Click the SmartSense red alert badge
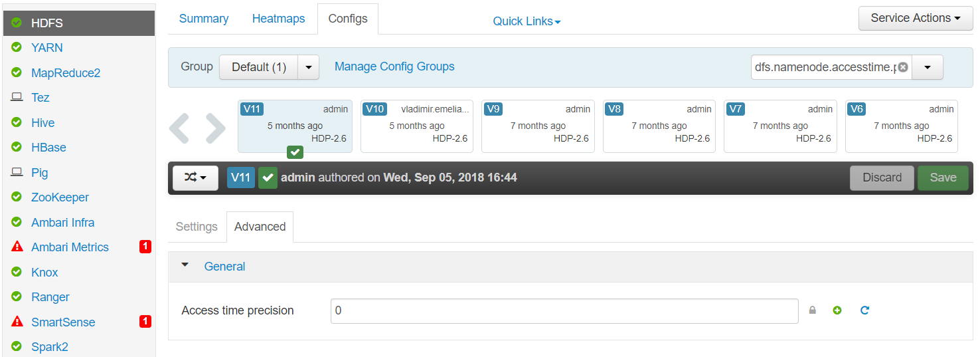This screenshot has height=357, width=980. (x=145, y=322)
